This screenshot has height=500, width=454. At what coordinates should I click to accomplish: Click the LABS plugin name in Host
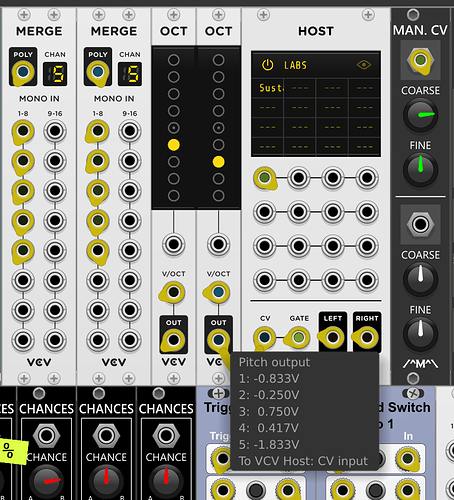[295, 65]
